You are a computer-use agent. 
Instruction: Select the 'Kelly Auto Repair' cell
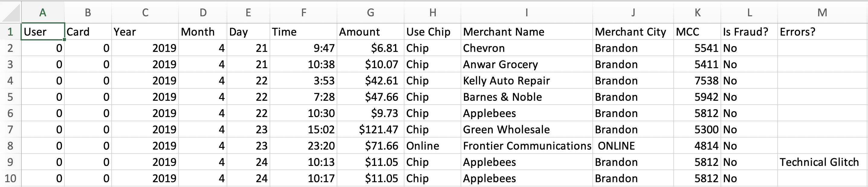pyautogui.click(x=527, y=81)
